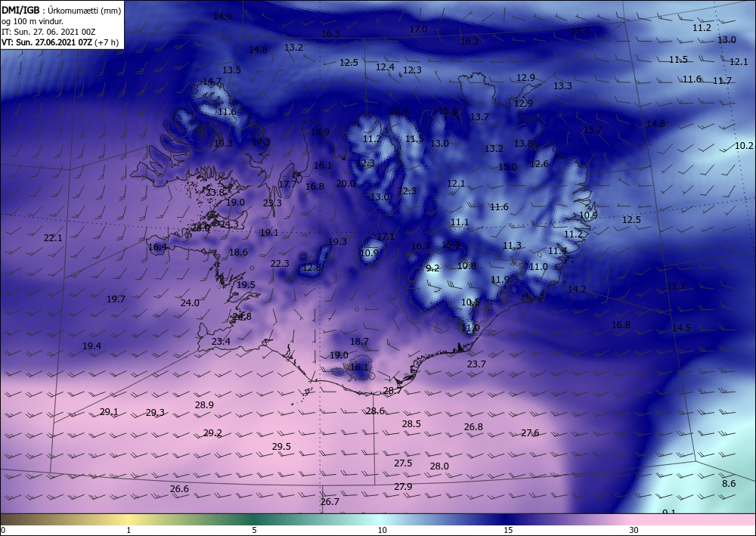Click the 27.9 value on the map
The width and height of the screenshot is (756, 536).
[403, 487]
